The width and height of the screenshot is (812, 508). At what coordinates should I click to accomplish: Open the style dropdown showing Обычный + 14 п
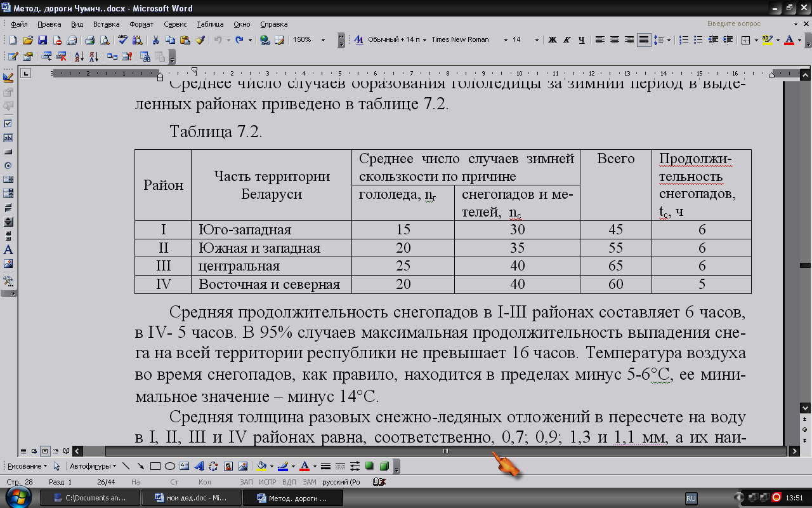pos(424,40)
